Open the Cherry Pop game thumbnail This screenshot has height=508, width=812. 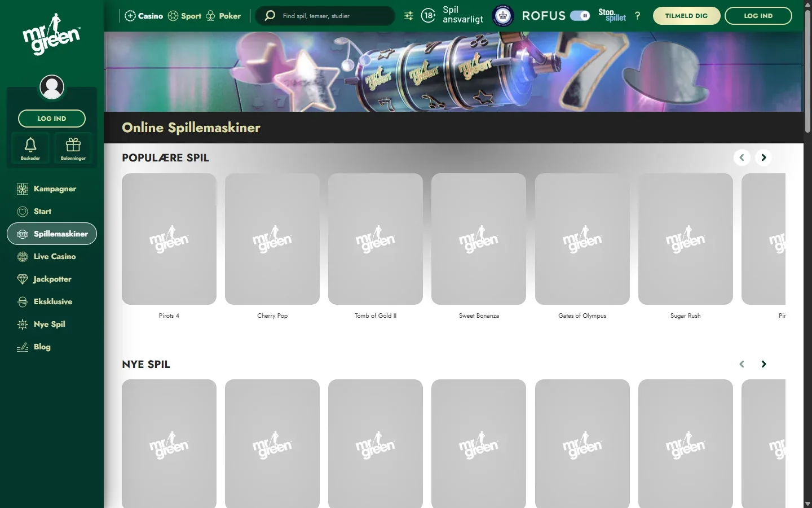pyautogui.click(x=272, y=239)
